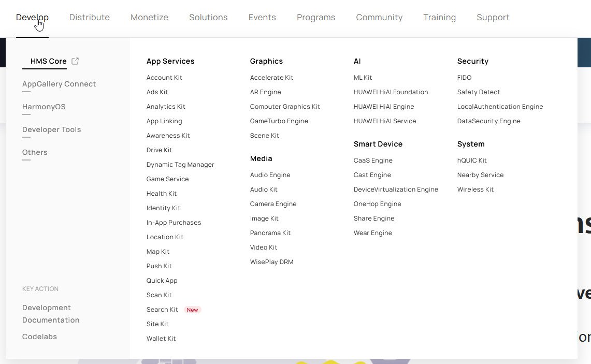This screenshot has height=364, width=591.
Task: Open Game Service
Action: tap(167, 179)
